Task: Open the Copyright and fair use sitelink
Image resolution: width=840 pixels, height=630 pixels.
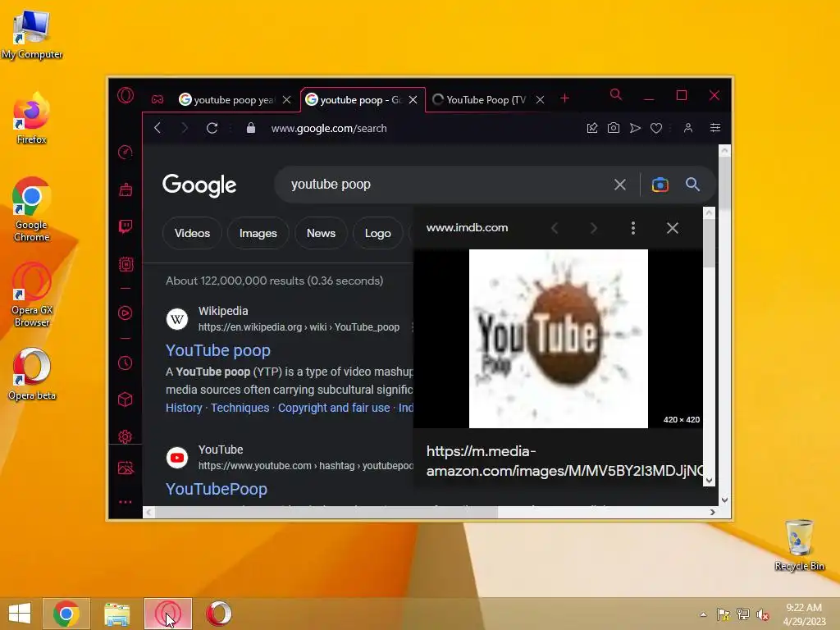Action: [x=334, y=408]
